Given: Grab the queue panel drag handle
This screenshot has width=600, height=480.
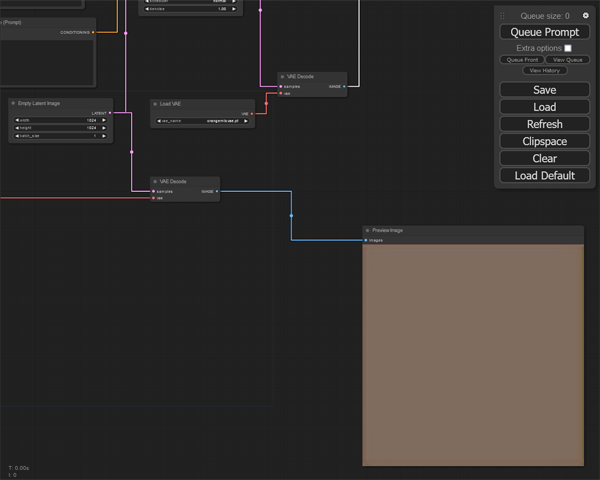Looking at the screenshot, I should coord(503,16).
